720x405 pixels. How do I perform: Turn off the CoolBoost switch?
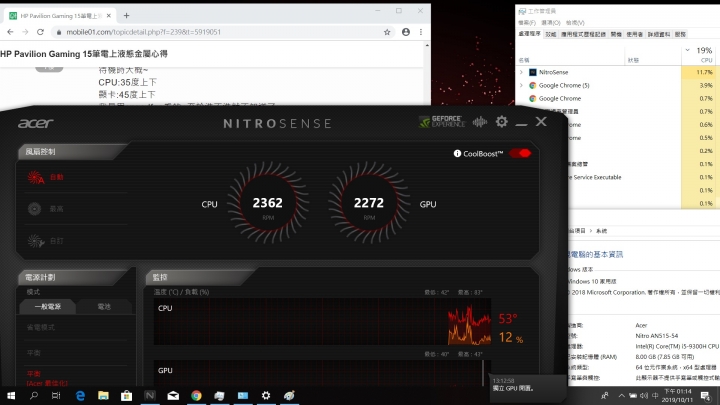click(x=520, y=153)
